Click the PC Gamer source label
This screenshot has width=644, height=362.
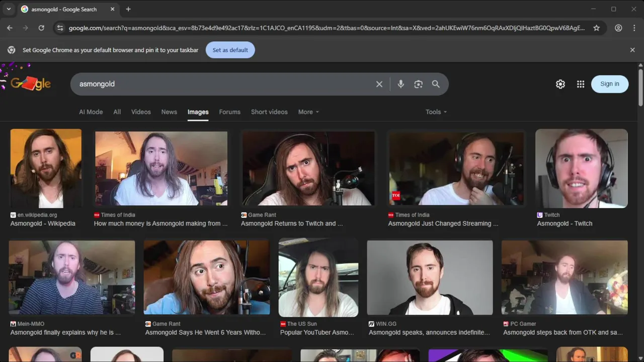pyautogui.click(x=523, y=324)
